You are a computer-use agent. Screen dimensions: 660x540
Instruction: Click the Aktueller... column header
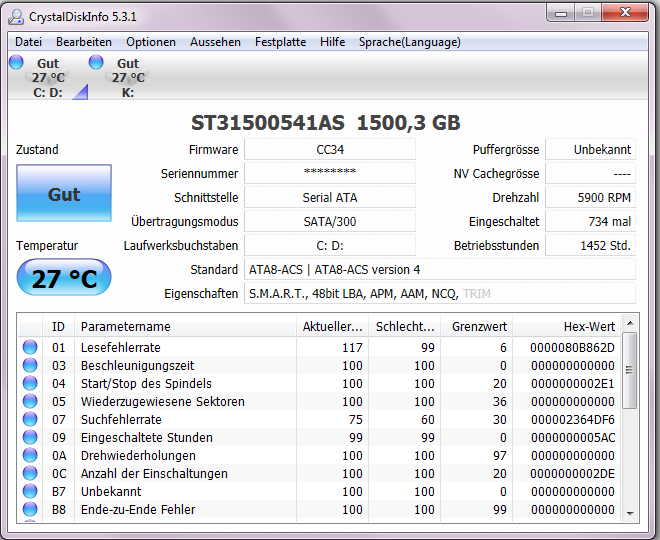(332, 327)
